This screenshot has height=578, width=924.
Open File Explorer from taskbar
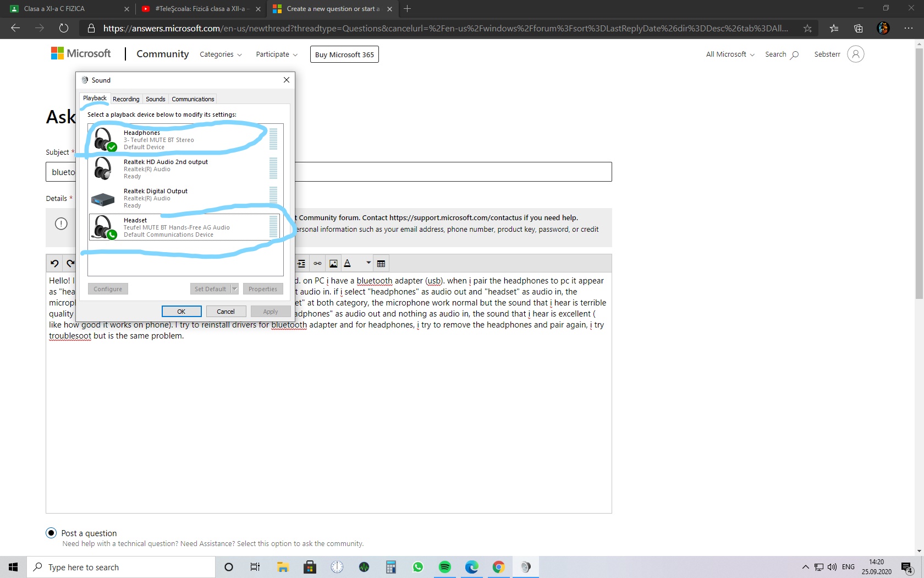click(x=283, y=567)
